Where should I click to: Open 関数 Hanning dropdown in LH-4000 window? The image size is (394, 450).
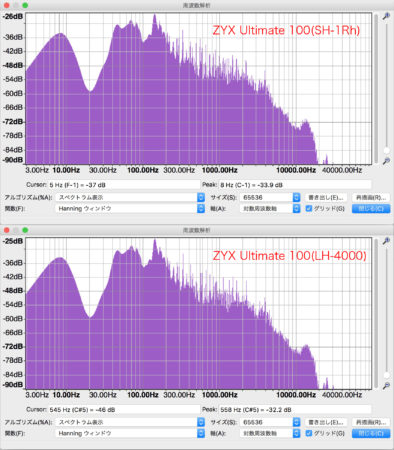[x=130, y=433]
